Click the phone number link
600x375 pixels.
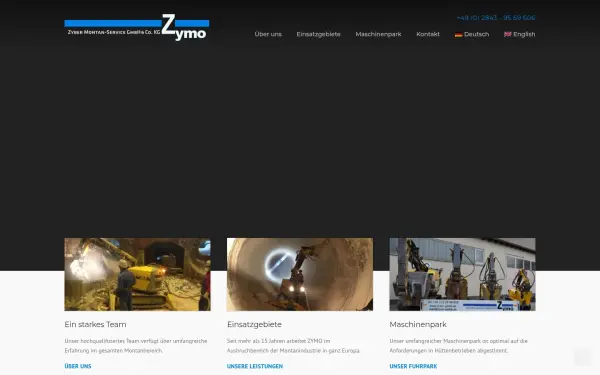(496, 18)
